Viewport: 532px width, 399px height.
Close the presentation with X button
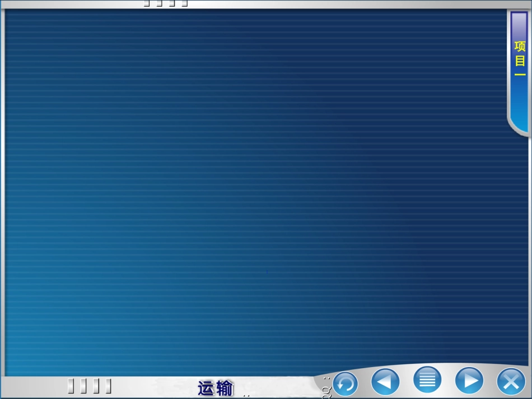[511, 382]
